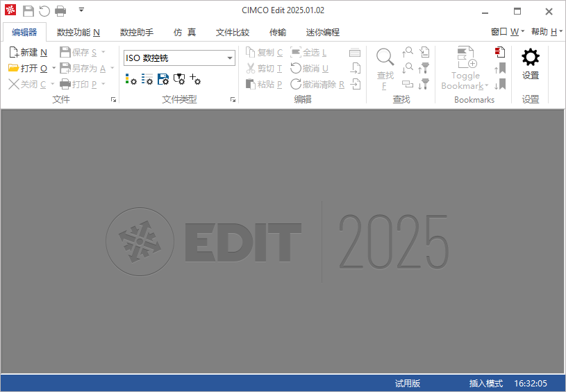This screenshot has height=392, width=566.
Task: Click the up-arrow funnel icon
Action: click(x=424, y=68)
